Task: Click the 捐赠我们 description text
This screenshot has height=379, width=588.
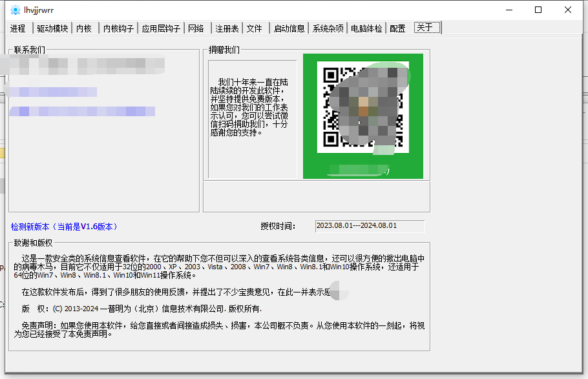Action: [x=249, y=107]
